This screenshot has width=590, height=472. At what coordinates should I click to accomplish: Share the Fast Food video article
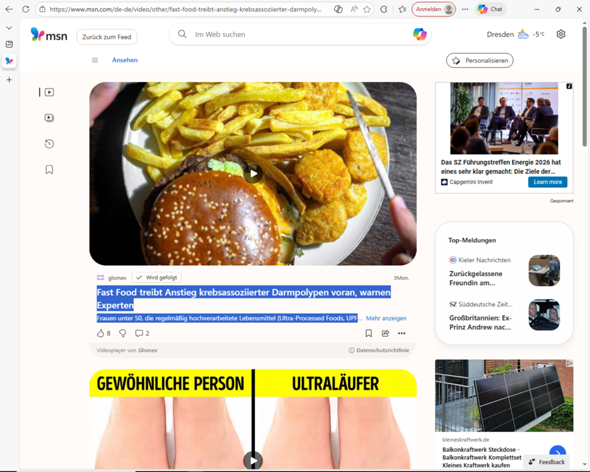click(x=385, y=333)
